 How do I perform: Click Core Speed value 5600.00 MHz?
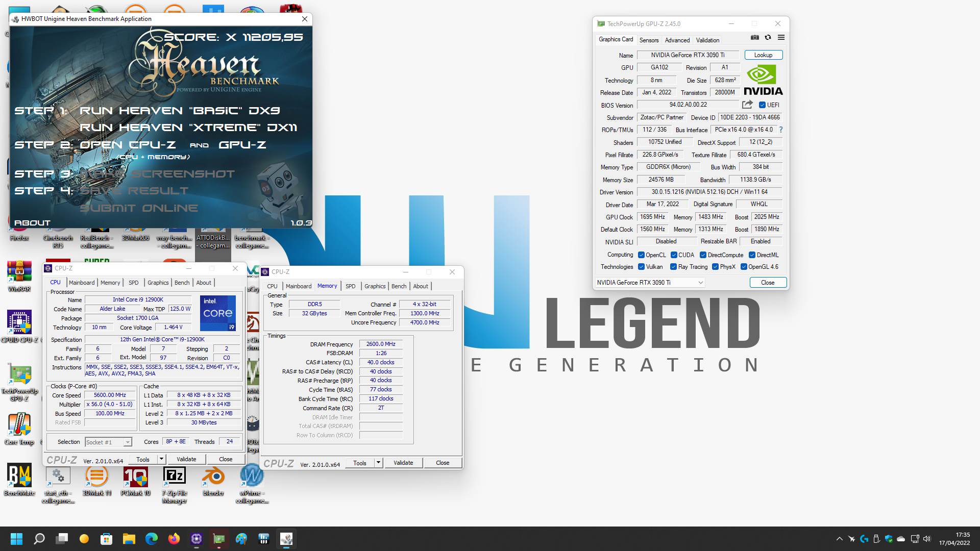pos(110,395)
